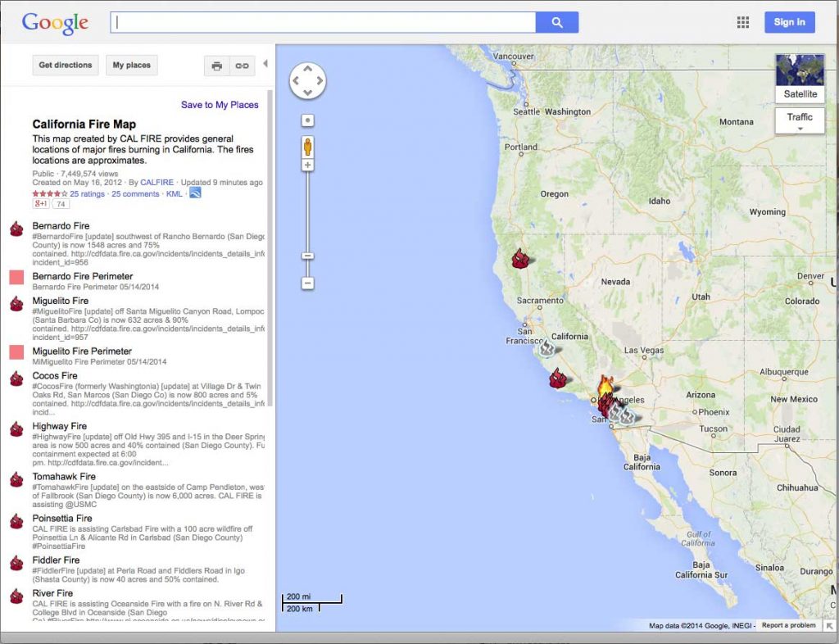Click the Street View pegman
839x644 pixels.
point(308,146)
